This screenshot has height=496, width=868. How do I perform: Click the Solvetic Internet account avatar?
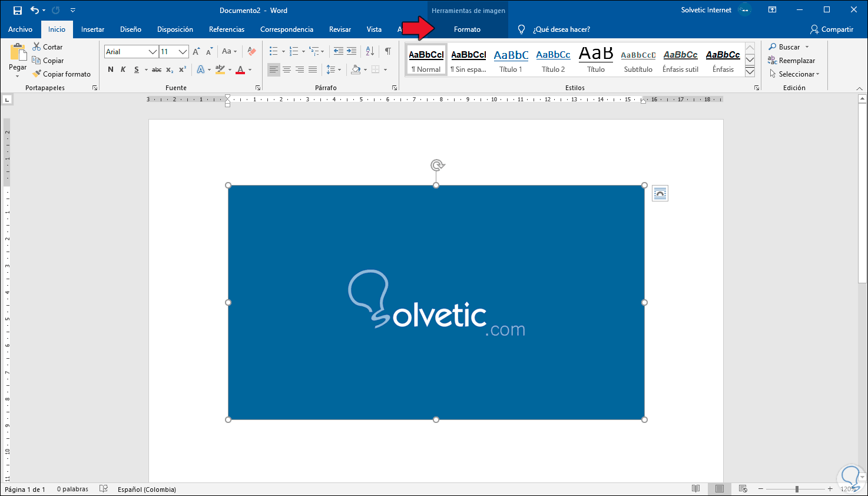(x=745, y=10)
